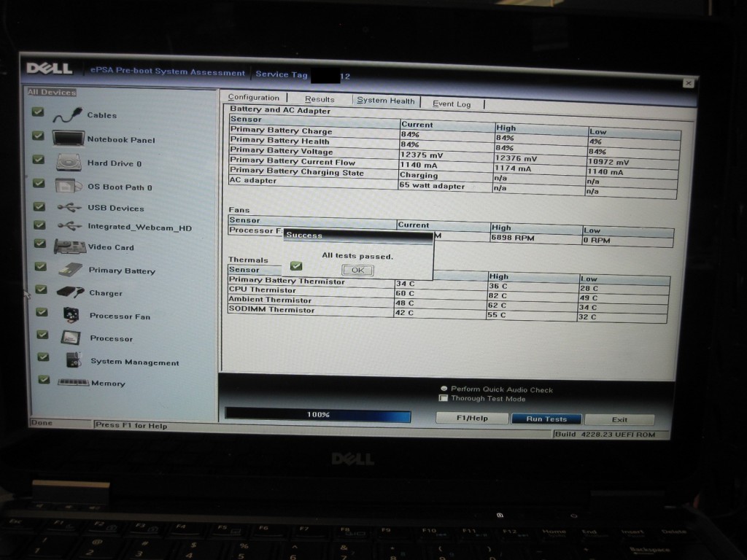Screen dimensions: 747x560
Task: Click the Run Tests button
Action: point(546,419)
